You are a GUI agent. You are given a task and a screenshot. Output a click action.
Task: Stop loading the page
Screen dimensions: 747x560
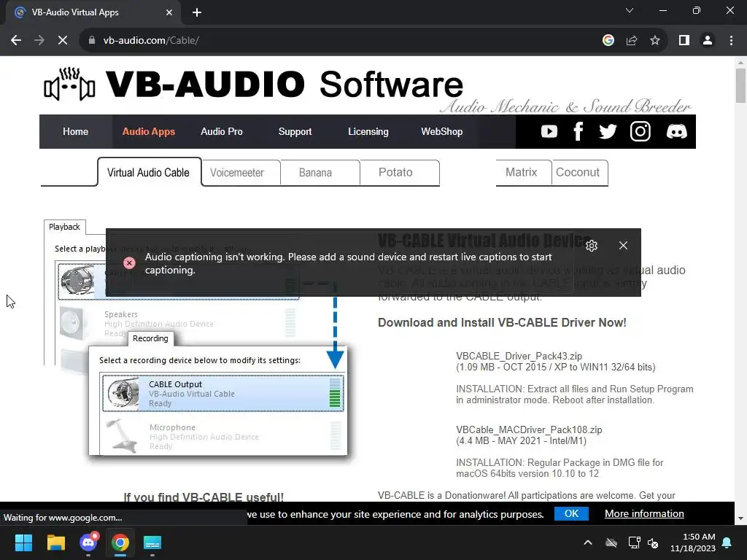click(63, 41)
